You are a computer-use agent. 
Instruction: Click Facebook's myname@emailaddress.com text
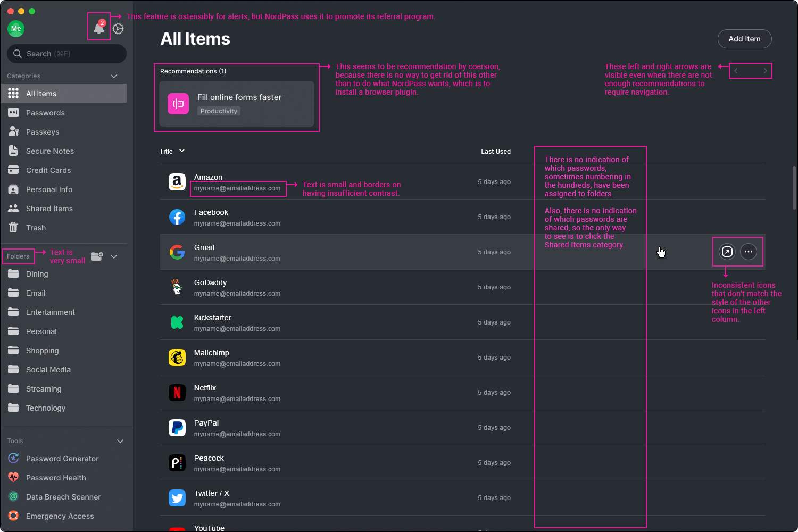[237, 223]
